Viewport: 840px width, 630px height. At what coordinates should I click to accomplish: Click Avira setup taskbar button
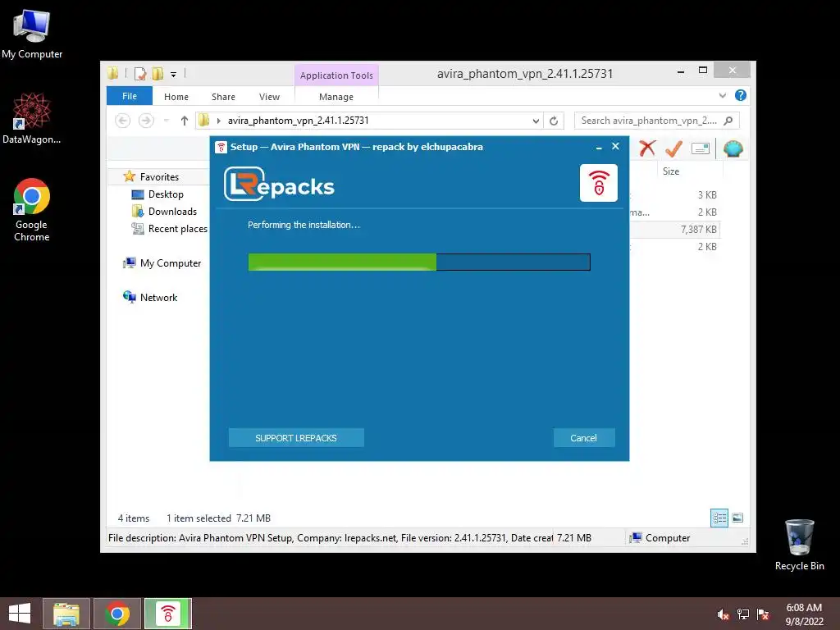pyautogui.click(x=167, y=614)
